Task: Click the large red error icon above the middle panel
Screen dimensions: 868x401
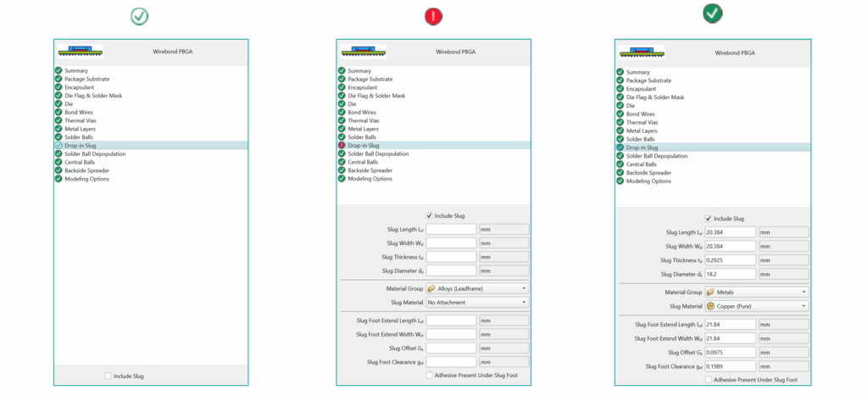Action: [x=433, y=16]
